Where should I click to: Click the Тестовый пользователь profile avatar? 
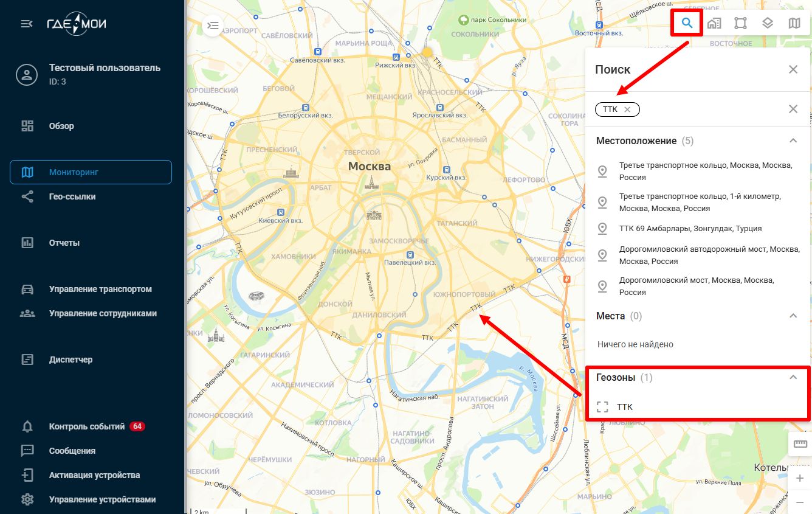[x=27, y=74]
